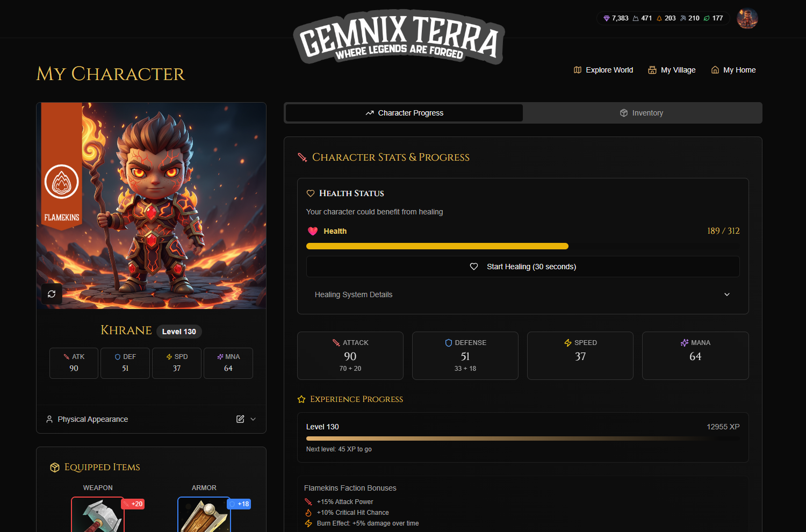
Task: Click the Gemnix Terra logo
Action: [398, 38]
